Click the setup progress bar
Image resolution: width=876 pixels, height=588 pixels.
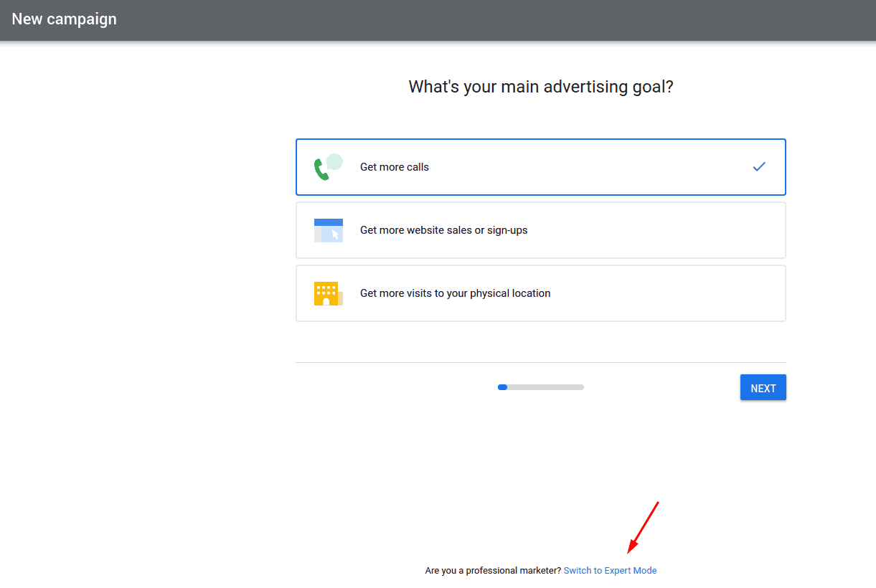point(541,387)
